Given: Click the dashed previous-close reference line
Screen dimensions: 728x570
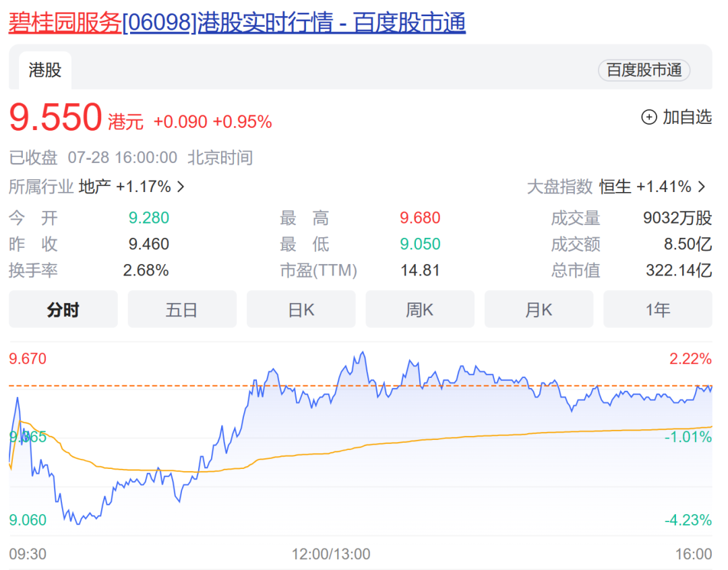Looking at the screenshot, I should coord(360,385).
